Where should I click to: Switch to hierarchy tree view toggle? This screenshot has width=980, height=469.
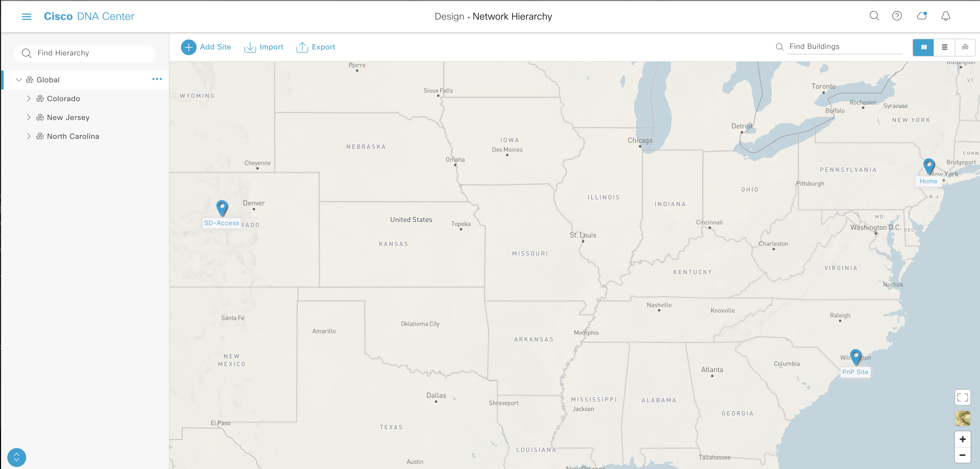pyautogui.click(x=965, y=47)
